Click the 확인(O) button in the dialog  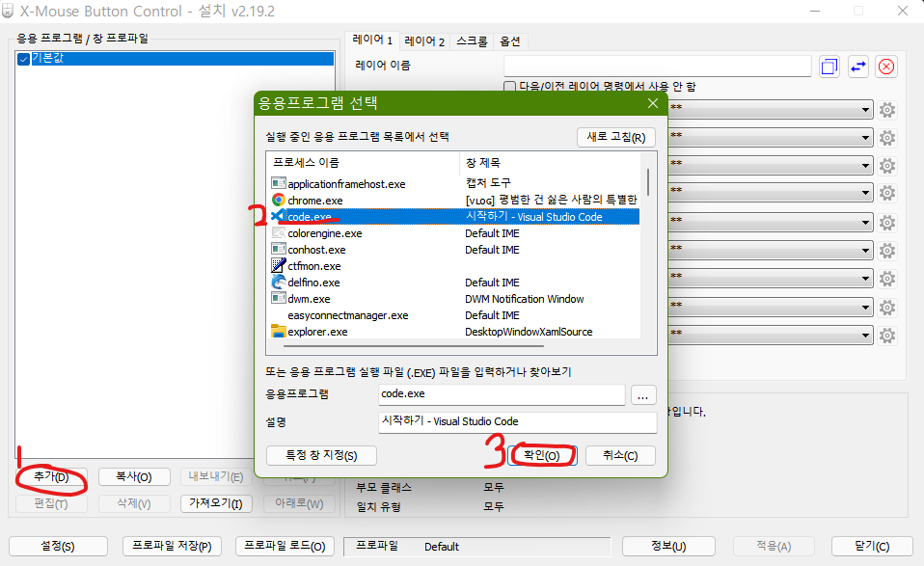point(542,455)
